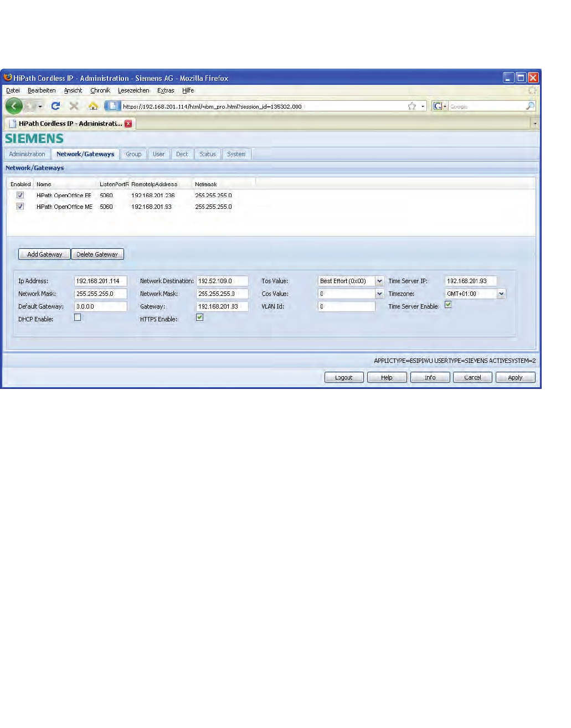Expand the Timezone dropdown
Screen dimensions: 571x728
click(501, 294)
